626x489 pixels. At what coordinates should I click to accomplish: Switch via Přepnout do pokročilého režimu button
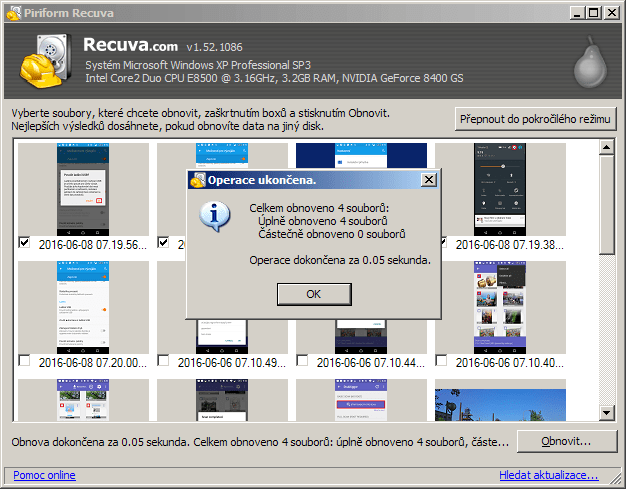click(x=535, y=119)
